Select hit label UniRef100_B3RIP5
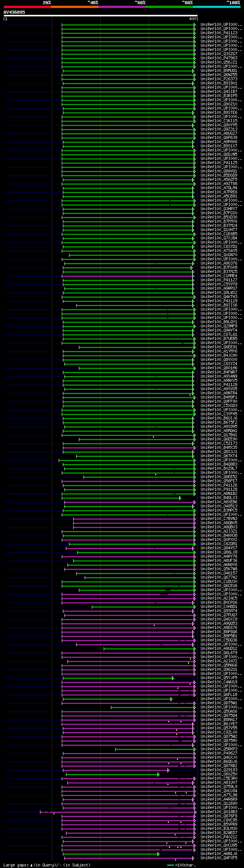The width and height of the screenshot is (244, 868). coord(219,96)
